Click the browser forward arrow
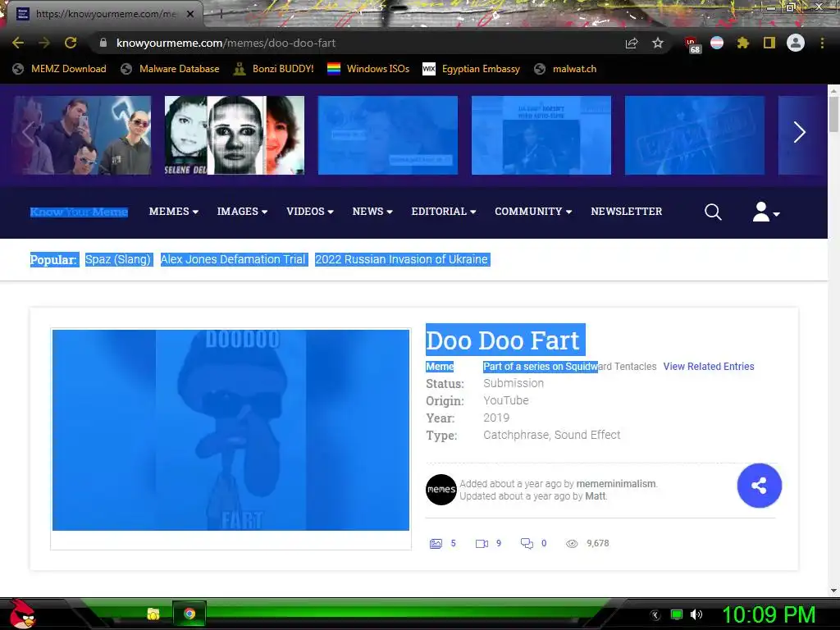The height and width of the screenshot is (630, 840). click(44, 43)
